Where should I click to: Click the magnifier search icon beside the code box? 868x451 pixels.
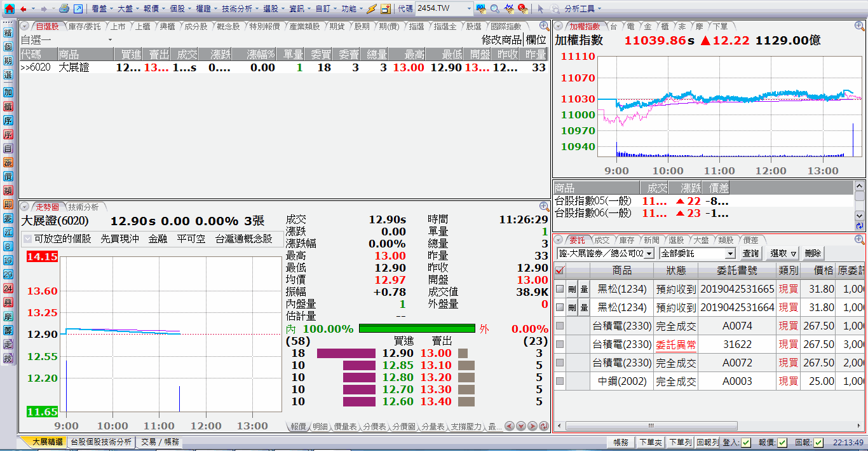(x=494, y=9)
